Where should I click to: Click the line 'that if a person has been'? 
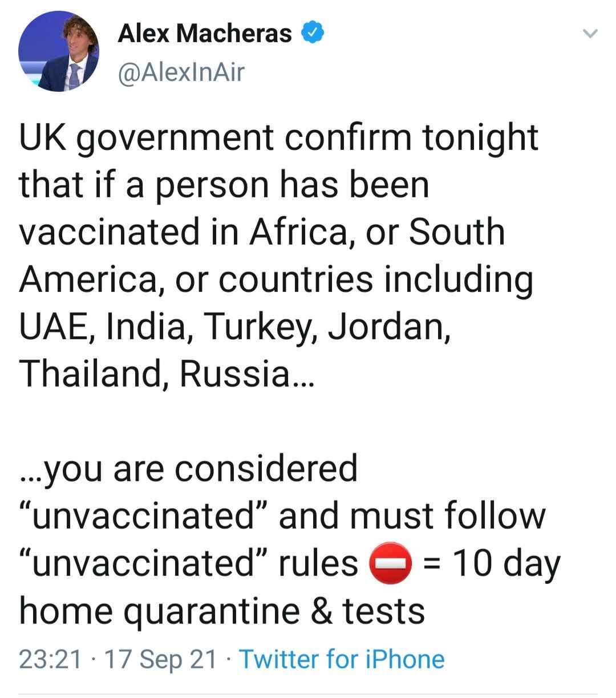(224, 185)
